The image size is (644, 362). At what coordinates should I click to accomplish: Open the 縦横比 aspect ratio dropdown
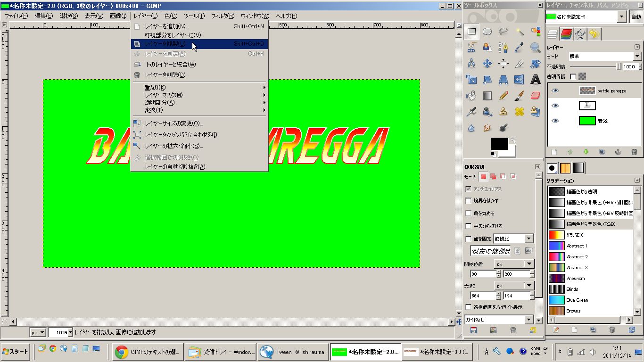pos(513,239)
